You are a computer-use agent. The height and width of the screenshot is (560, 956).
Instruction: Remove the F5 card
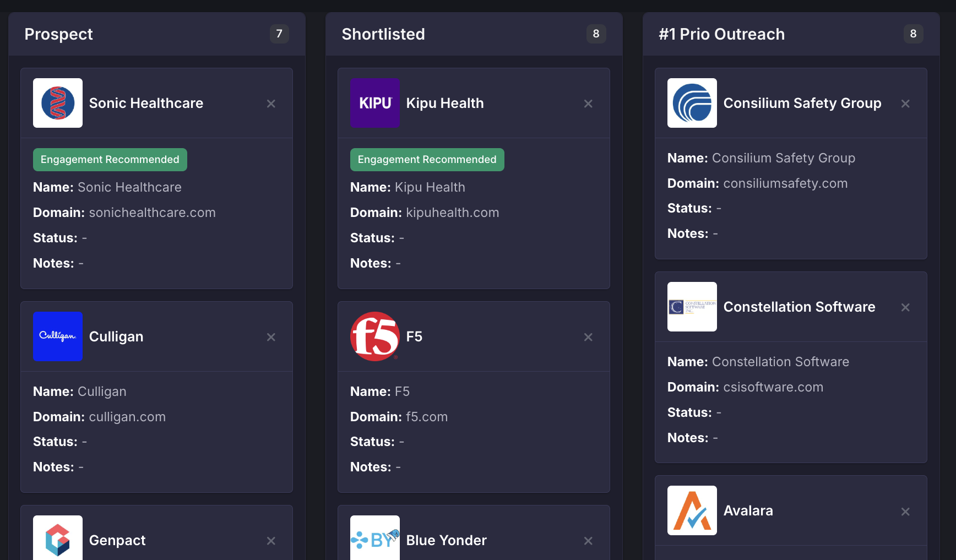[588, 336]
